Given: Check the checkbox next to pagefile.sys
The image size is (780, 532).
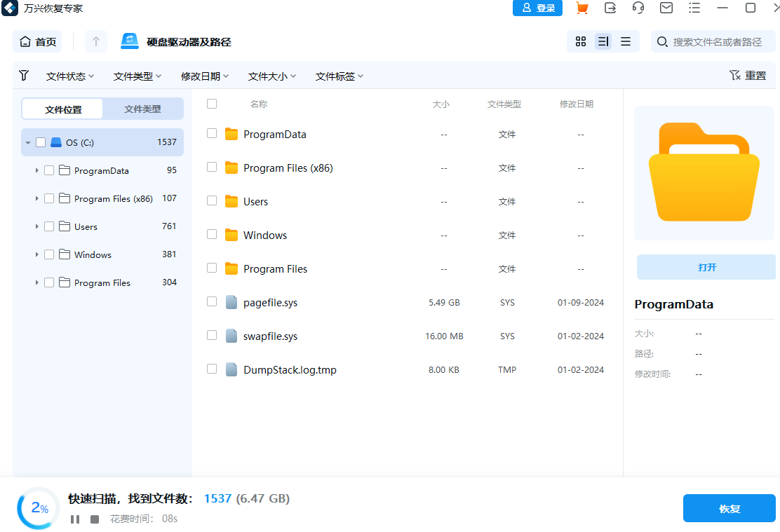Looking at the screenshot, I should pos(211,302).
